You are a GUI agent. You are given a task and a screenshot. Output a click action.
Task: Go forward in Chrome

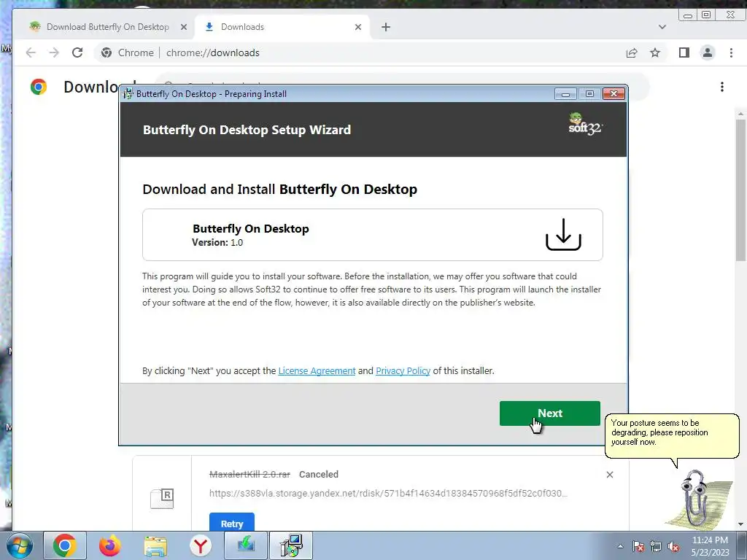54,52
